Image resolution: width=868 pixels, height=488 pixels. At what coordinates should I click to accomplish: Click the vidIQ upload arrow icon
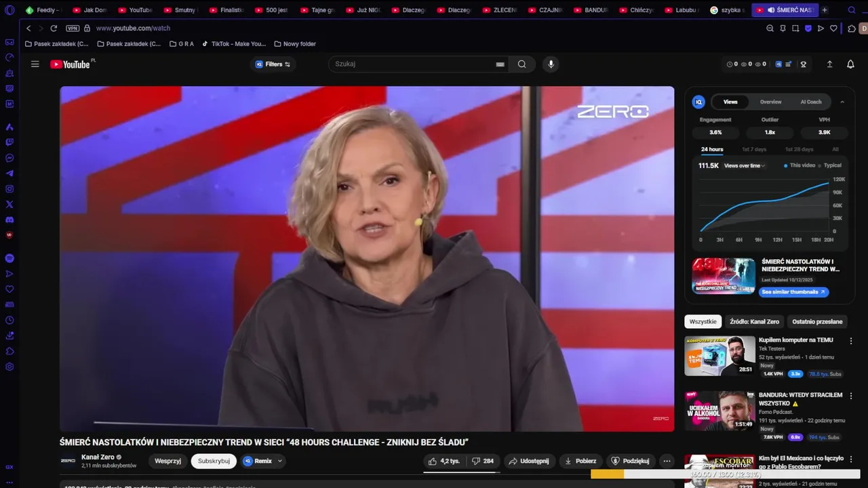[829, 64]
